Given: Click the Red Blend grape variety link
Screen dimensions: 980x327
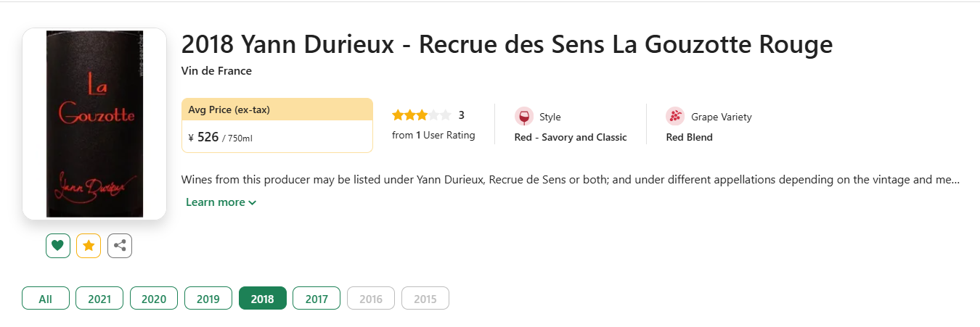Looking at the screenshot, I should (690, 137).
